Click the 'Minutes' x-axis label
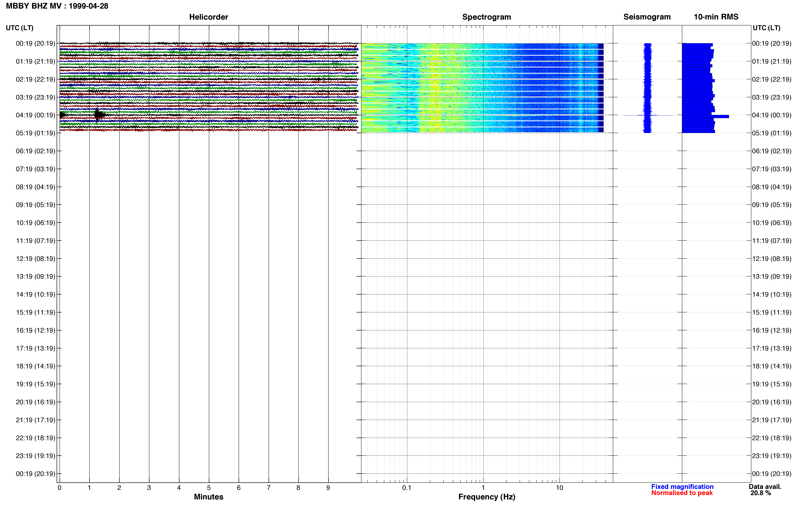This screenshot has height=508, width=812. click(209, 497)
